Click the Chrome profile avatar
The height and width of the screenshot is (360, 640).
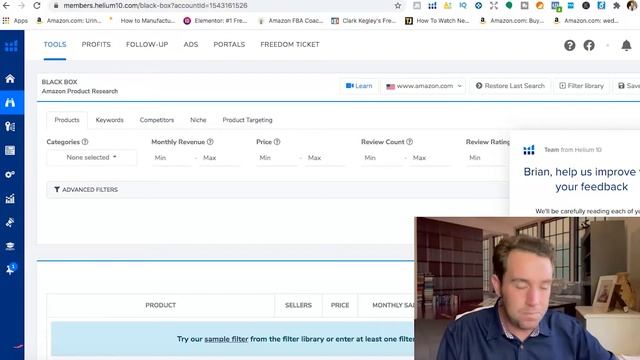point(632,6)
